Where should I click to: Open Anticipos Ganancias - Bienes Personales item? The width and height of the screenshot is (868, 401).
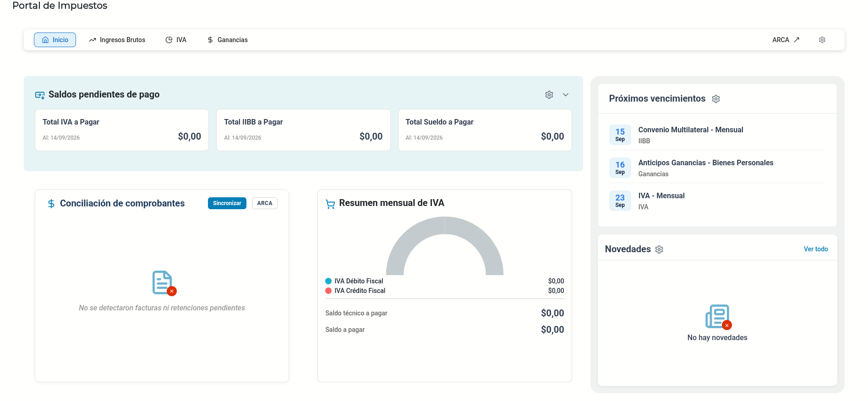click(717, 168)
